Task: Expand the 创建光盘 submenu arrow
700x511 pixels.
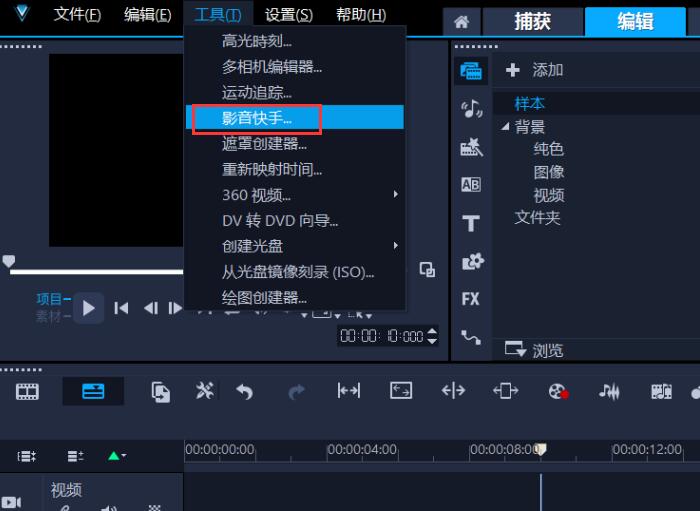Action: tap(396, 245)
